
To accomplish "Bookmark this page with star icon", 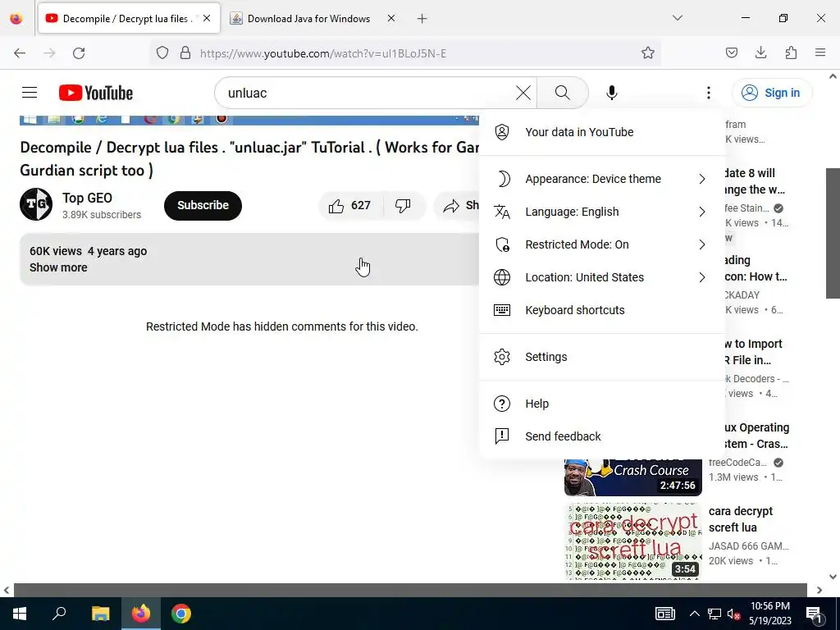I will [x=648, y=53].
